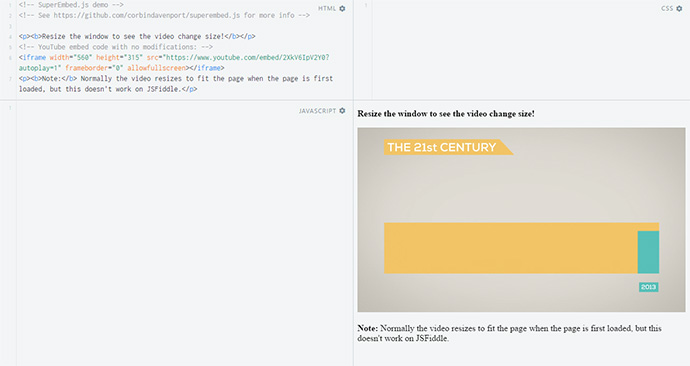The height and width of the screenshot is (366, 690).
Task: Click the teal bar segment in video
Action: click(648, 252)
